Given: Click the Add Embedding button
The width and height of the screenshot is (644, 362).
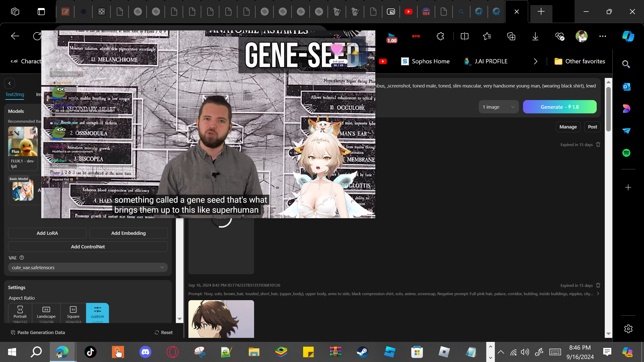Looking at the screenshot, I should click(128, 233).
